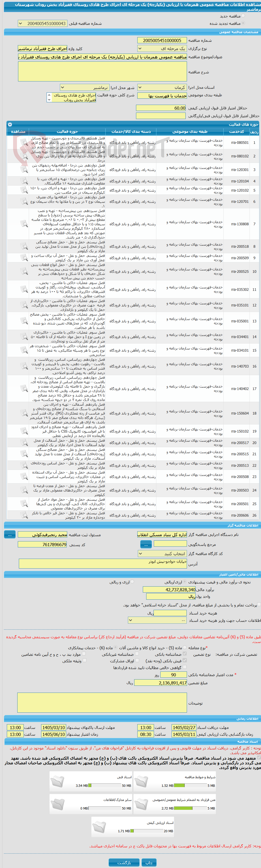
Task: Toggle ضمانتنامه غیربانکی checkbox
Action: pos(137,654)
